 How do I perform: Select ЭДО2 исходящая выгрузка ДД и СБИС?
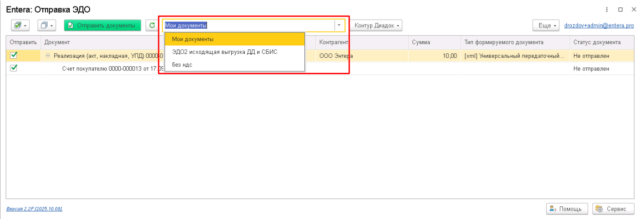tap(235, 52)
